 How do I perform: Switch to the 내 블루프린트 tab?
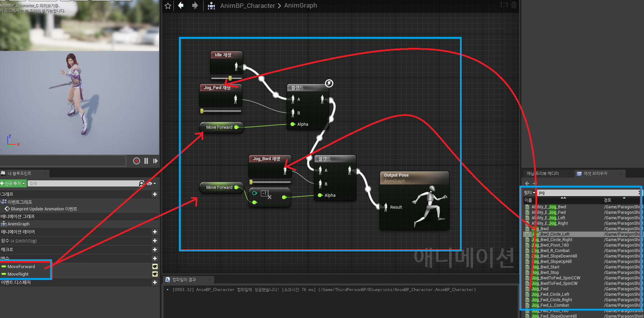(19, 174)
